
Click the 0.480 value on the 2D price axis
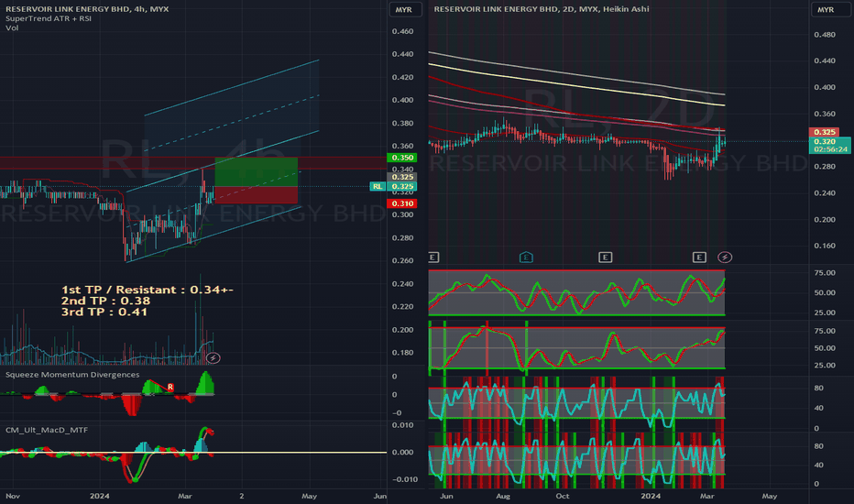tap(825, 35)
